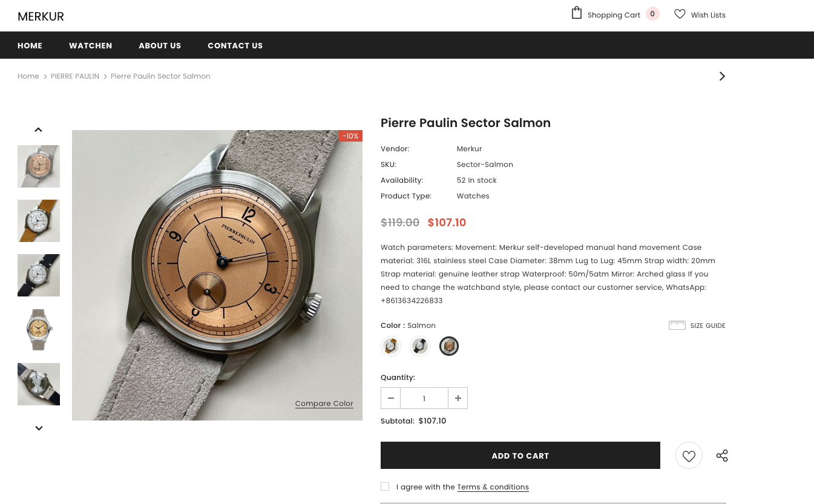Check the Terms & conditions agreement box
Screen dimensions: 814x504
[x=385, y=486]
